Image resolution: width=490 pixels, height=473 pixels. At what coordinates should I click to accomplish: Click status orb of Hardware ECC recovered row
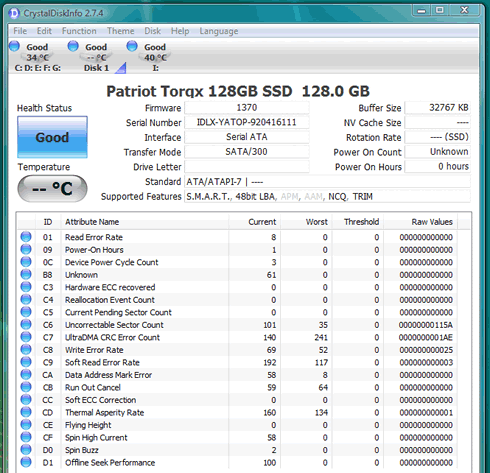pyautogui.click(x=26, y=287)
